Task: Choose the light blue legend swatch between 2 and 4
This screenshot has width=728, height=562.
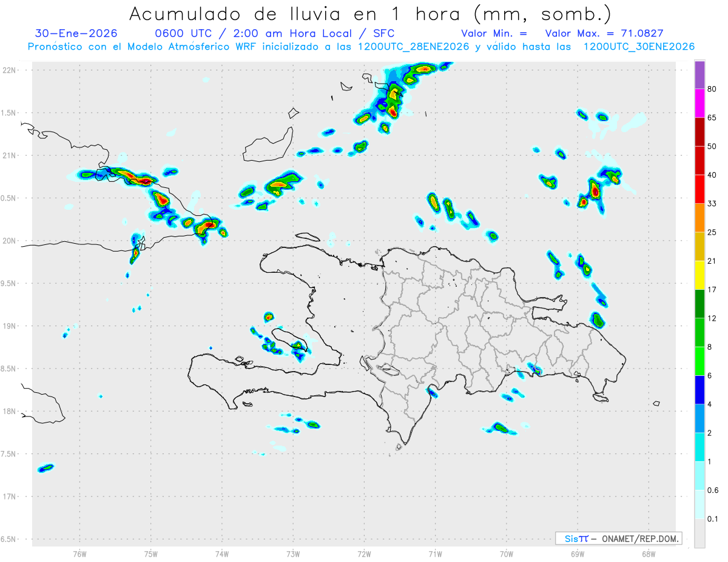Action: click(x=699, y=419)
